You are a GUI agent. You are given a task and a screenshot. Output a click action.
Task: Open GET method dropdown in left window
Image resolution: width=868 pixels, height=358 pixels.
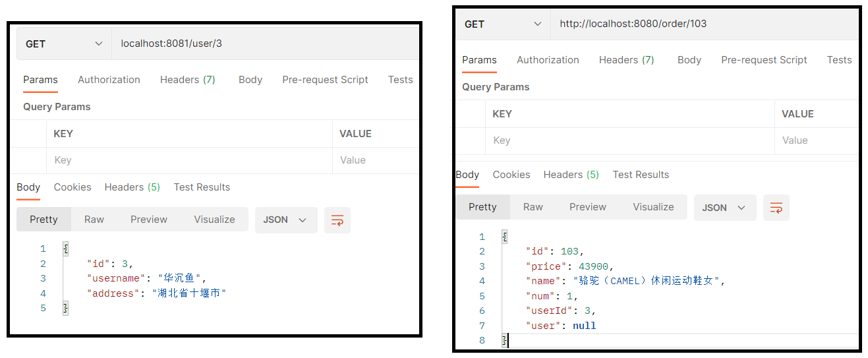(64, 44)
